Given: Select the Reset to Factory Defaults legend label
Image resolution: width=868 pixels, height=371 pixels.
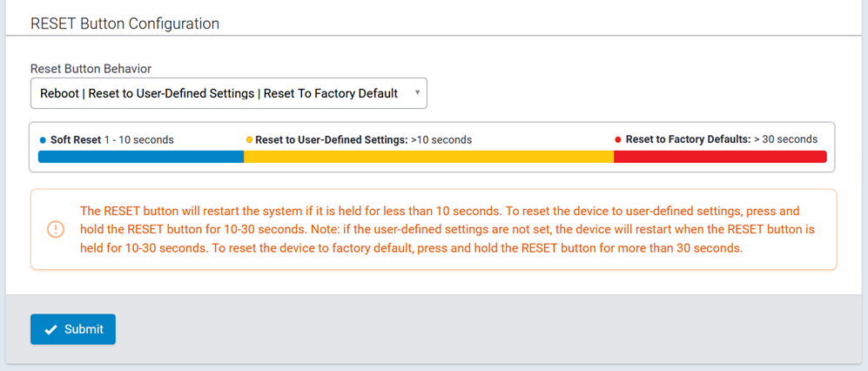Looking at the screenshot, I should coord(688,139).
